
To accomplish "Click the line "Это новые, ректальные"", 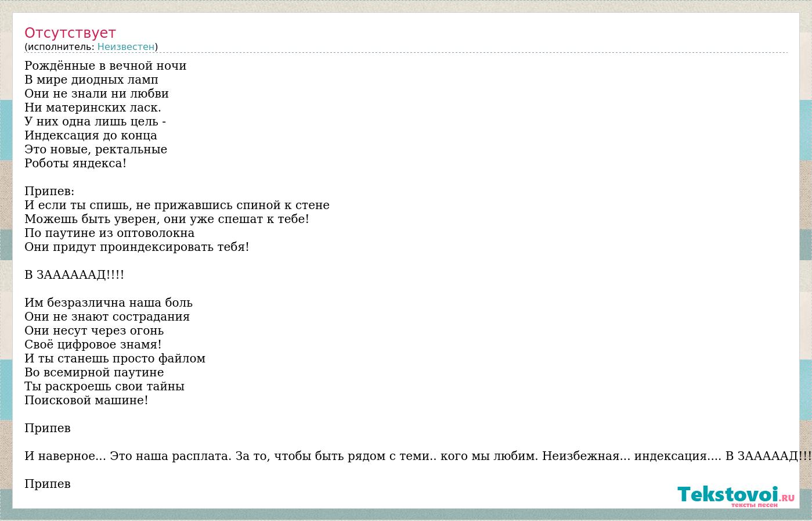I will coord(96,149).
